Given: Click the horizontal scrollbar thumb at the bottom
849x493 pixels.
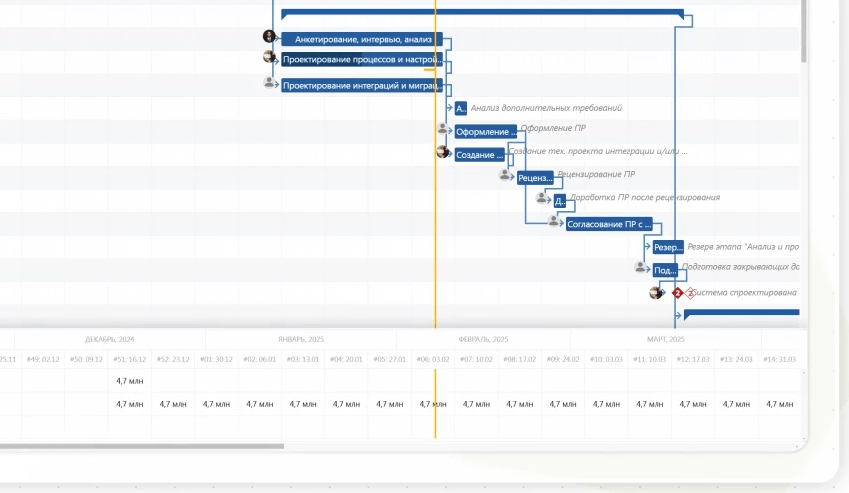Looking at the screenshot, I should tap(142, 446).
